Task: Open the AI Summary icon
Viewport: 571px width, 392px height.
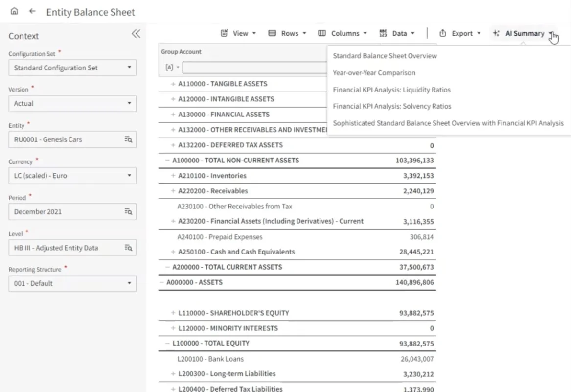Action: point(497,33)
